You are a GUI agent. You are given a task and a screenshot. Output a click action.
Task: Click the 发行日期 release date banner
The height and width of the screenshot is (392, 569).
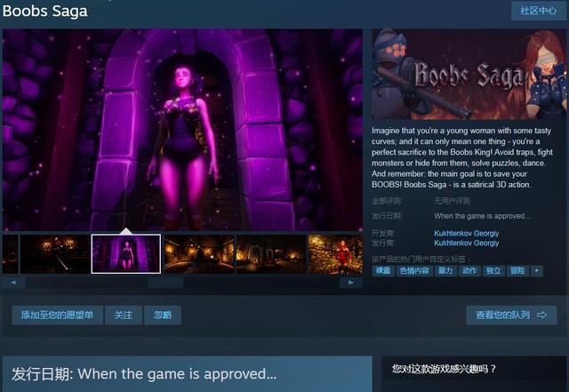[x=188, y=374]
